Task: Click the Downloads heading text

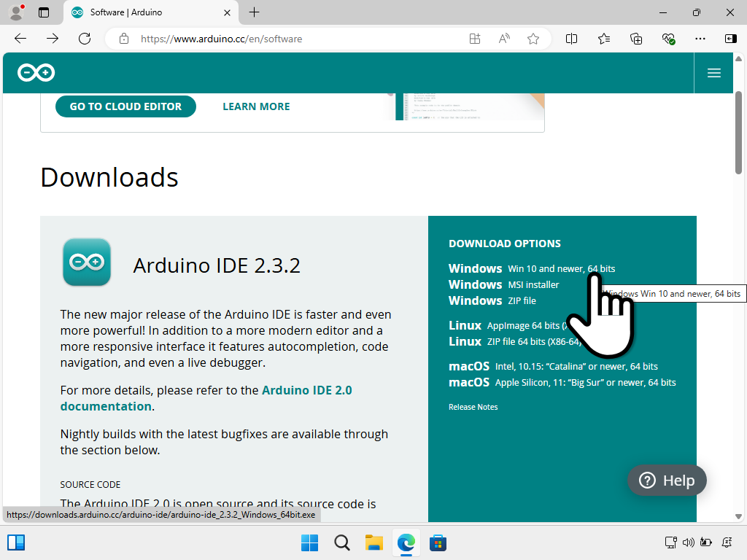Action: pyautogui.click(x=109, y=178)
